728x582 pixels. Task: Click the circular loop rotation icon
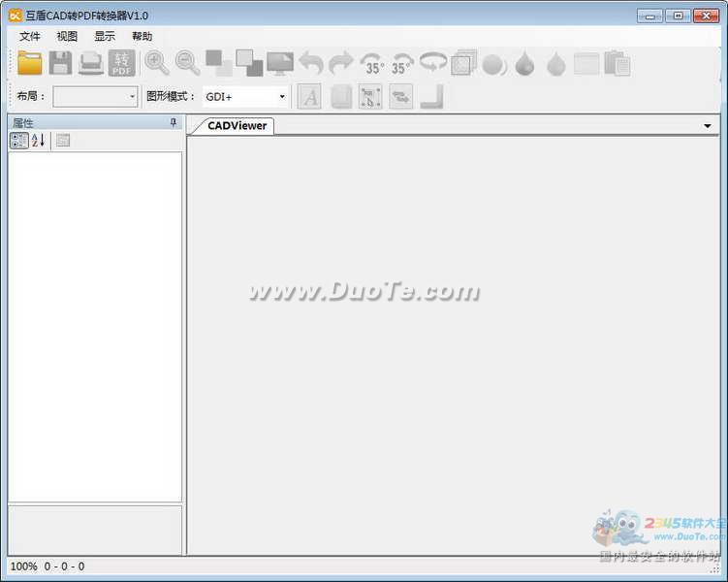click(x=433, y=62)
